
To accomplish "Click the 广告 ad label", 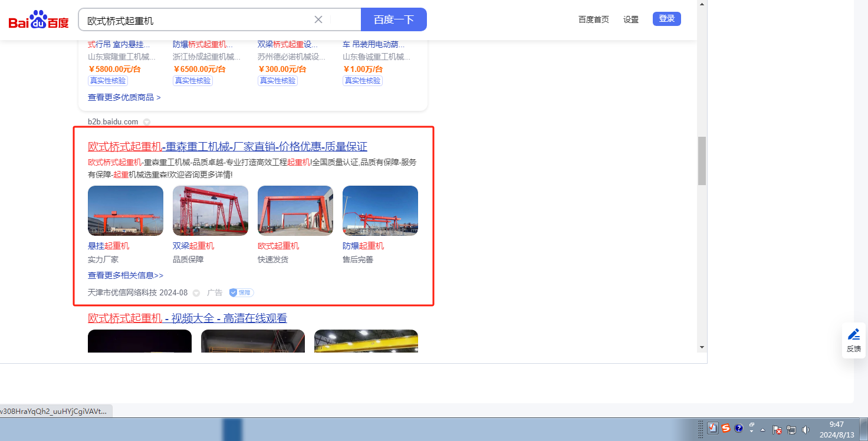I will tap(215, 292).
